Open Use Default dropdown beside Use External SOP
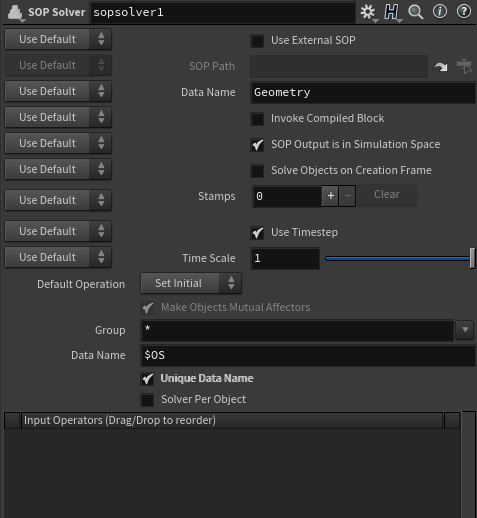This screenshot has width=477, height=518. (58, 39)
